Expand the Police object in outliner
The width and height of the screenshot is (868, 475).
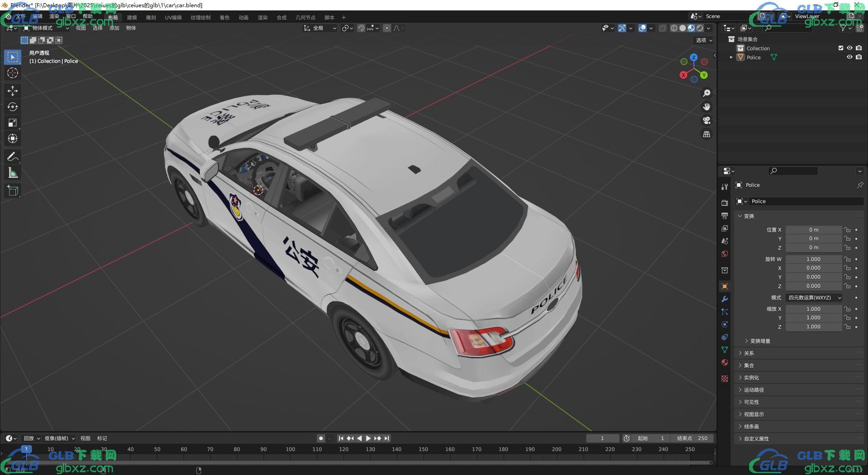coord(731,57)
